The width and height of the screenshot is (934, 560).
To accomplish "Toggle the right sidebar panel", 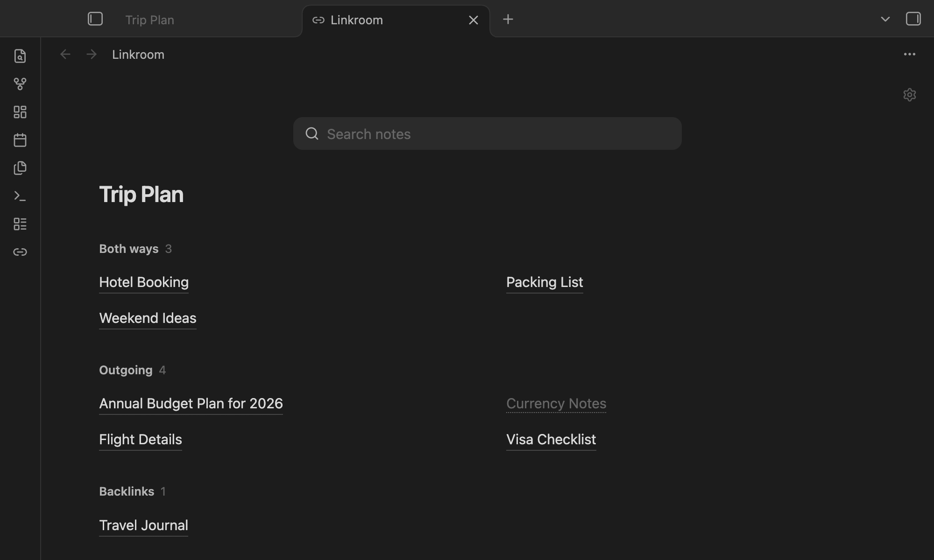I will (x=913, y=19).
